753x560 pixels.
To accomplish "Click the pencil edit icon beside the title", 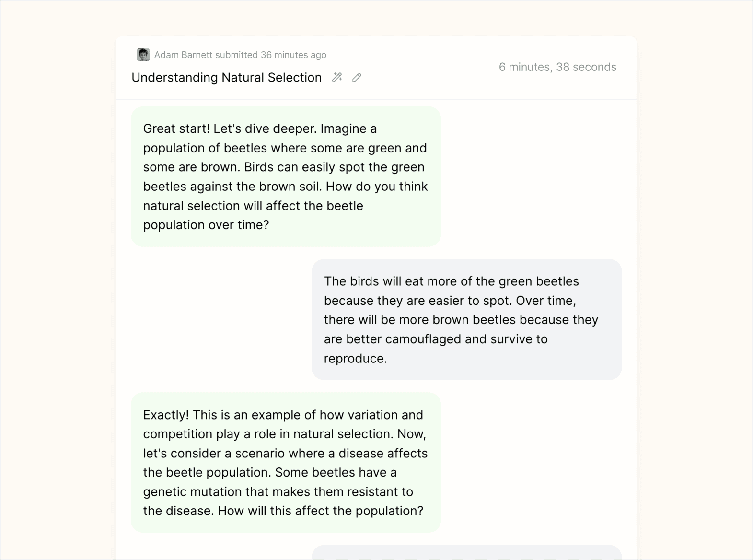I will (x=357, y=77).
